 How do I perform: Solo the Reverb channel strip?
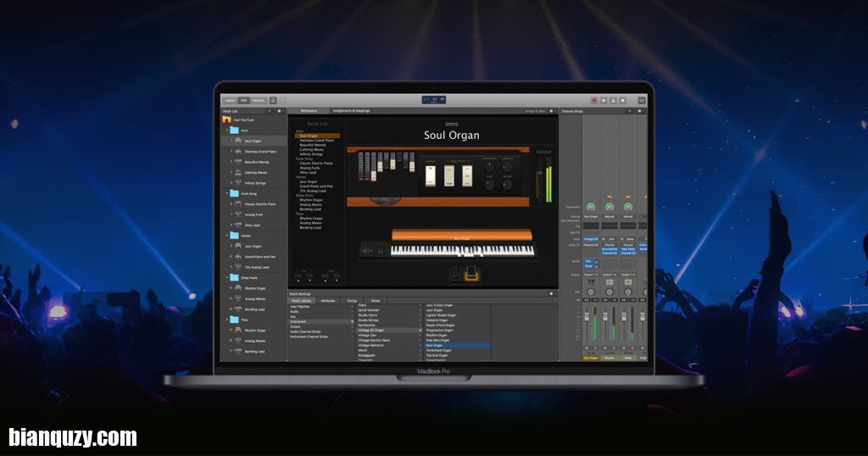[614, 348]
